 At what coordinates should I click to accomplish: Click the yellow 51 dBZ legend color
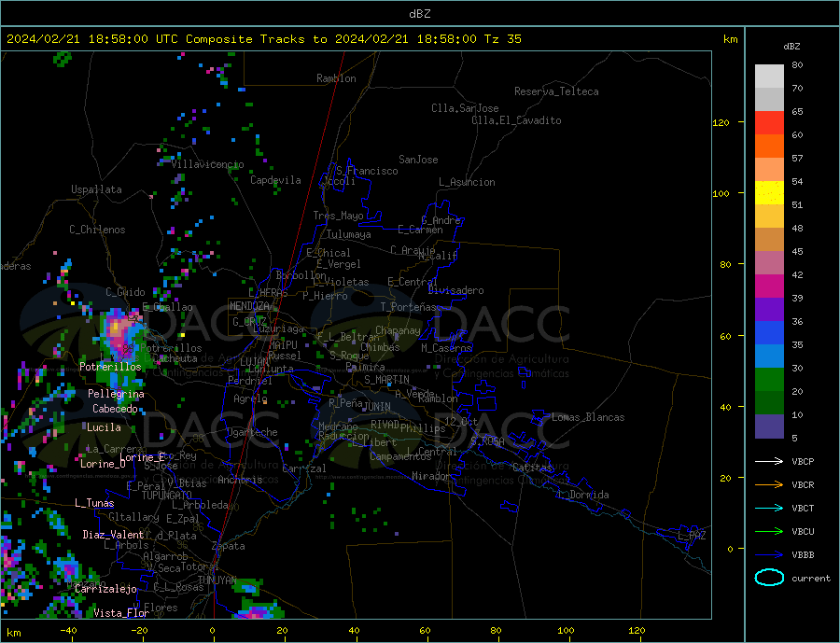pyautogui.click(x=769, y=192)
